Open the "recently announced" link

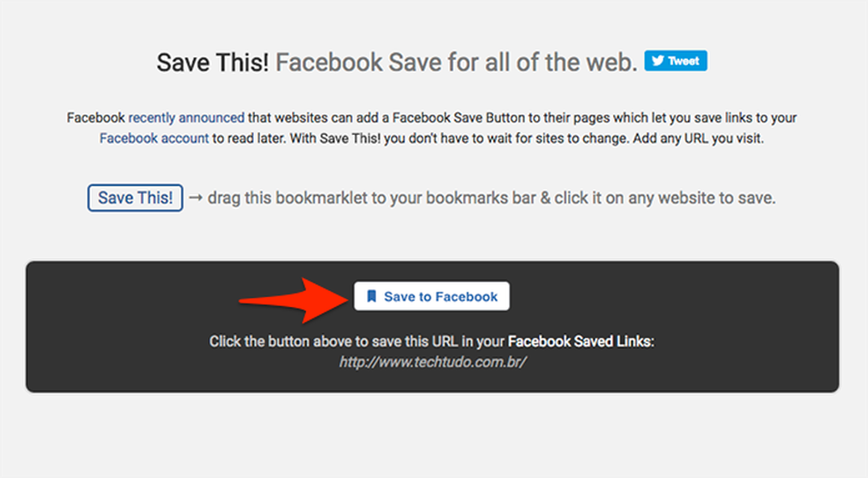point(186,117)
